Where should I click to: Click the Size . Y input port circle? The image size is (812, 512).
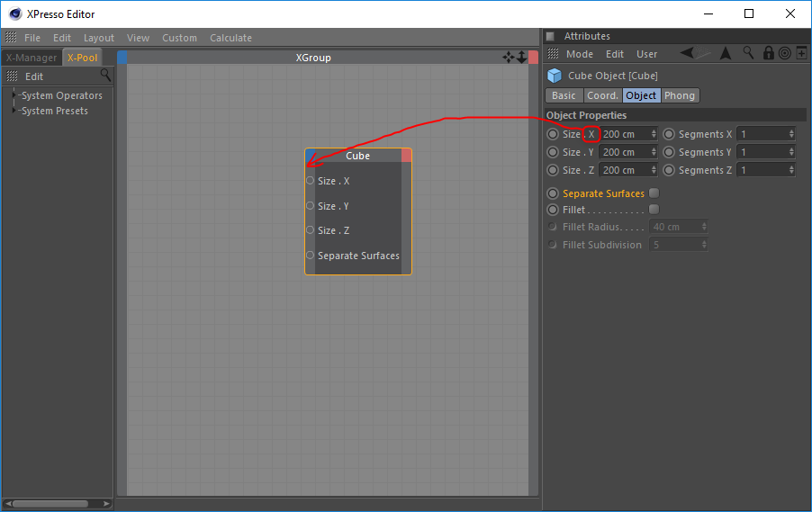[311, 205]
